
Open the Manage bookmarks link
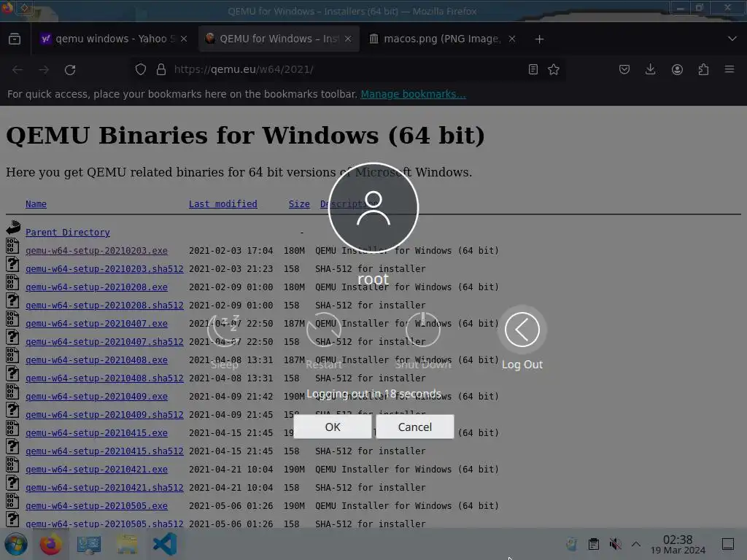click(x=413, y=94)
